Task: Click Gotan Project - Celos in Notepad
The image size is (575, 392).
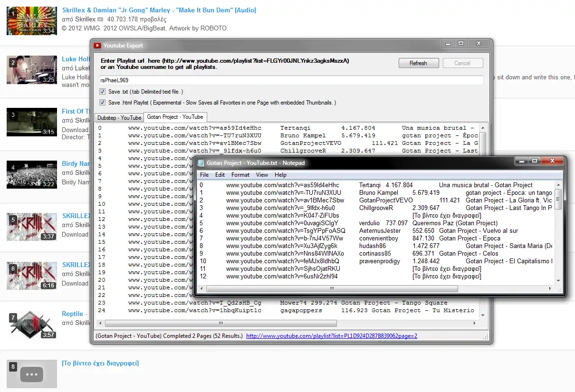Action: (x=469, y=253)
